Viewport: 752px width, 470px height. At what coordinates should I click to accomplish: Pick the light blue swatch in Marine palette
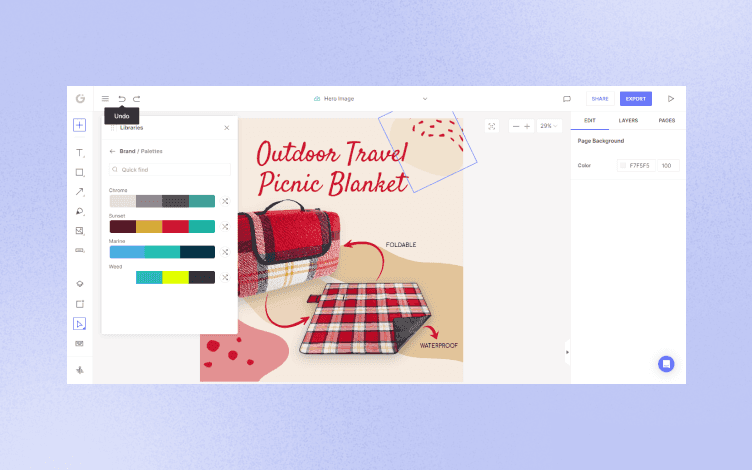coord(127,252)
